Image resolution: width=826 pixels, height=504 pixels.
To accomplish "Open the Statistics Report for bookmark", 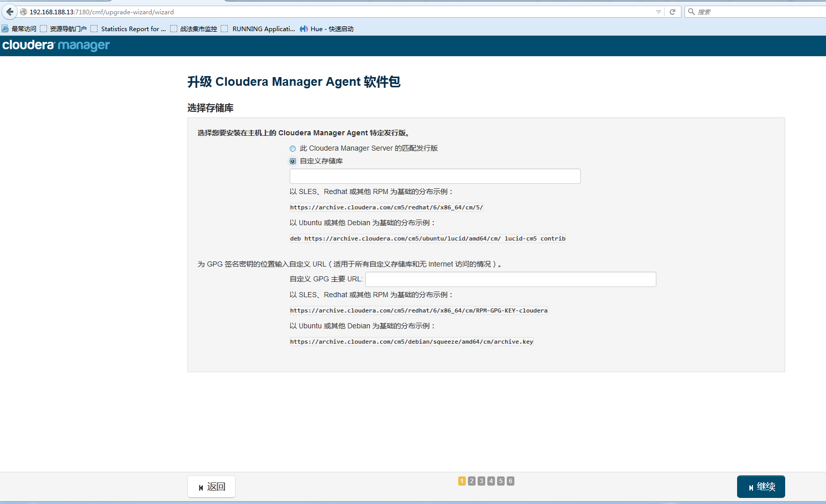I will [128, 29].
